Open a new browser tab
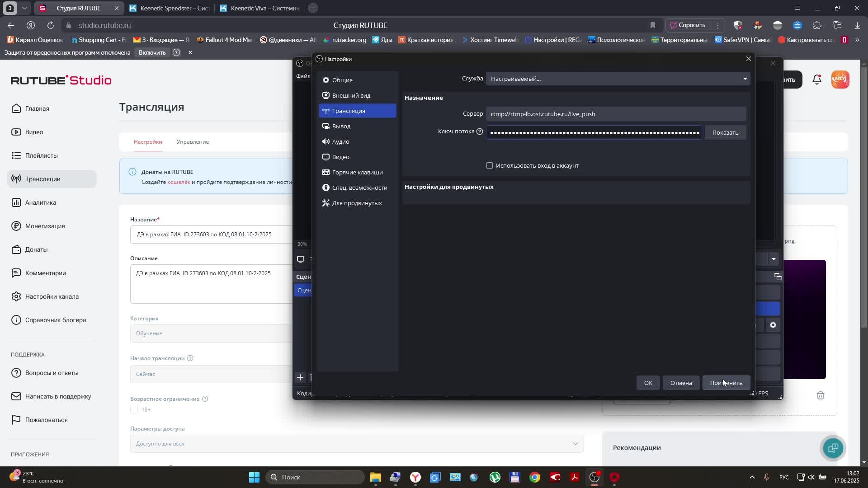The image size is (868, 488). (313, 8)
